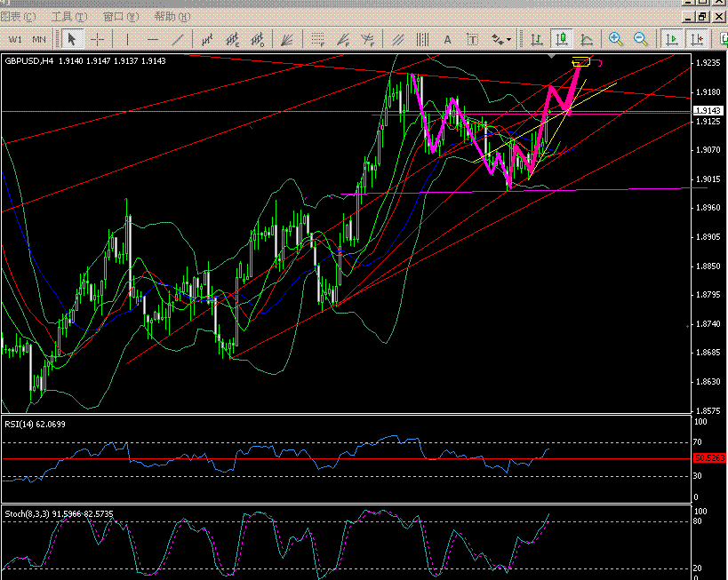Pick the vertical line drawing tool
This screenshot has width=728, height=580.
pyautogui.click(x=127, y=39)
